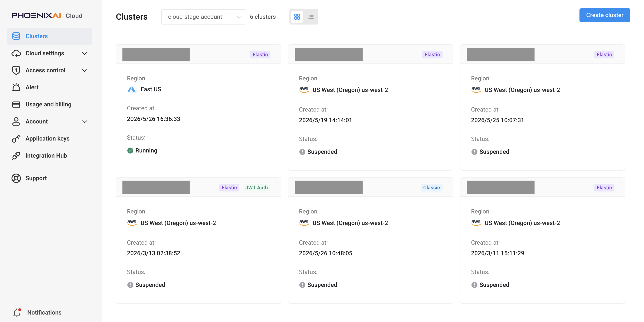The image size is (644, 322).
Task: Open cluster name of Classic cluster card
Action: tap(329, 187)
